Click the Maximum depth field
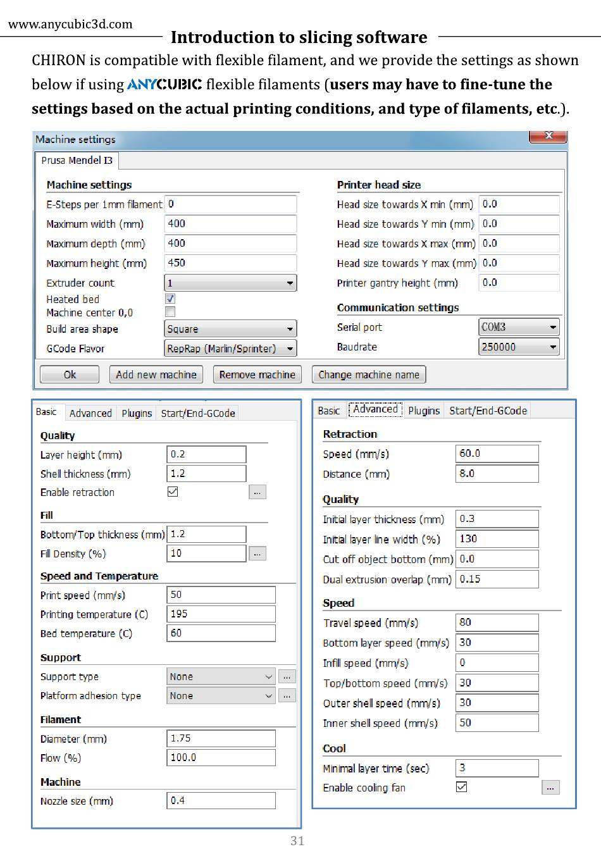This screenshot has height=868, width=601. coord(230,244)
